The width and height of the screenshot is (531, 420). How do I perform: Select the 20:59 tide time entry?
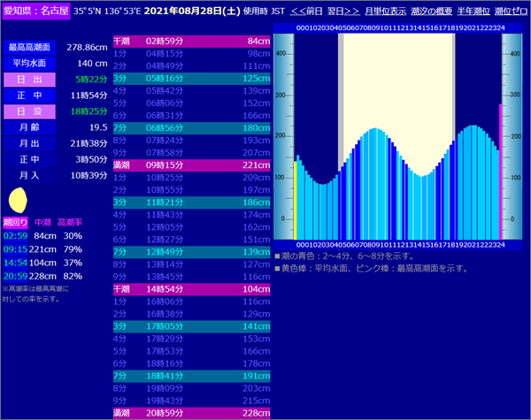click(x=15, y=276)
